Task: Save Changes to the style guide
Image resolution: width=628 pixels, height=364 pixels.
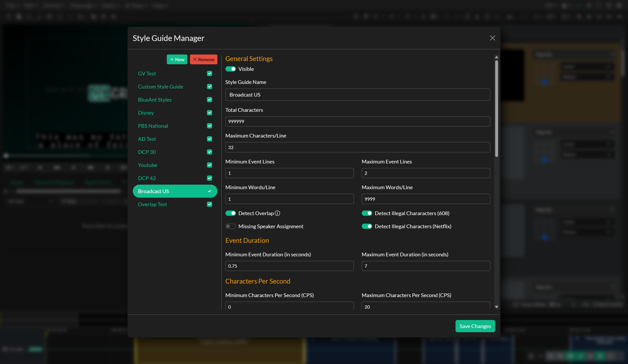Action: click(475, 326)
